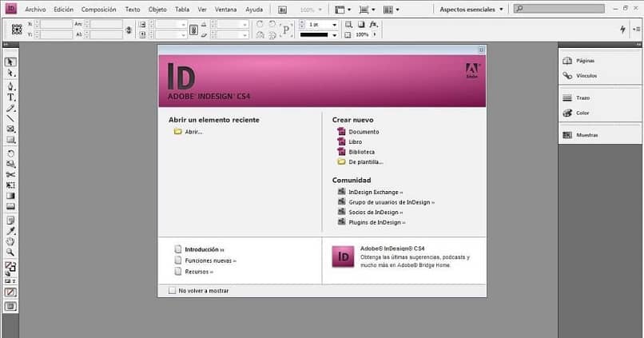This screenshot has width=644, height=338.
Task: Open Grupo de usuarios de InDesign link
Action: (392, 202)
